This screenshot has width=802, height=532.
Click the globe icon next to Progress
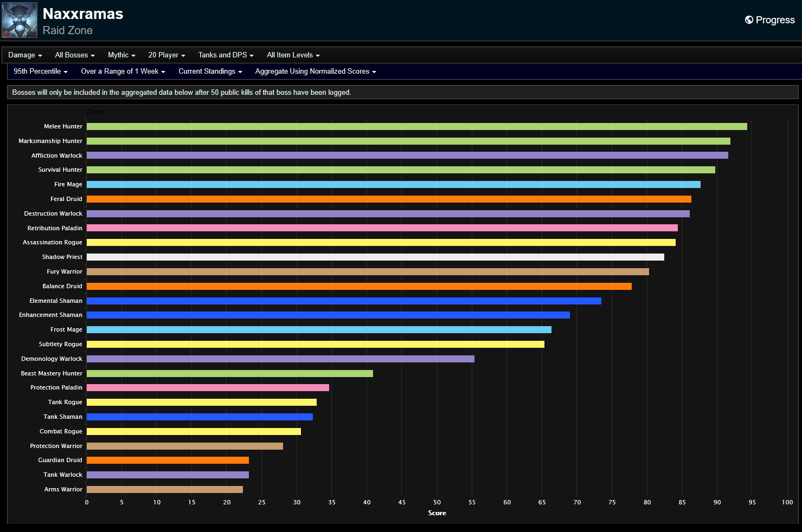(748, 20)
